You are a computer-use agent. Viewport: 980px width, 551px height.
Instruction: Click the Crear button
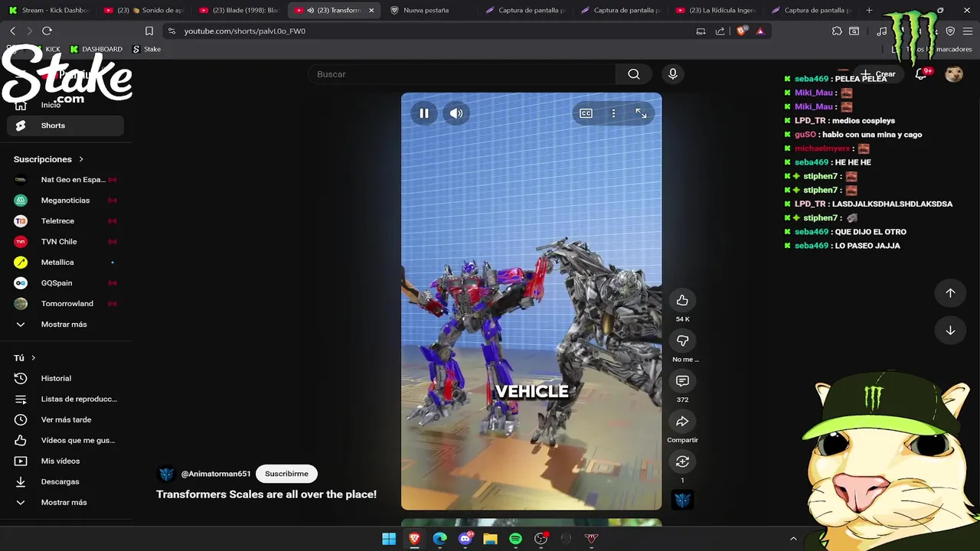pos(878,74)
